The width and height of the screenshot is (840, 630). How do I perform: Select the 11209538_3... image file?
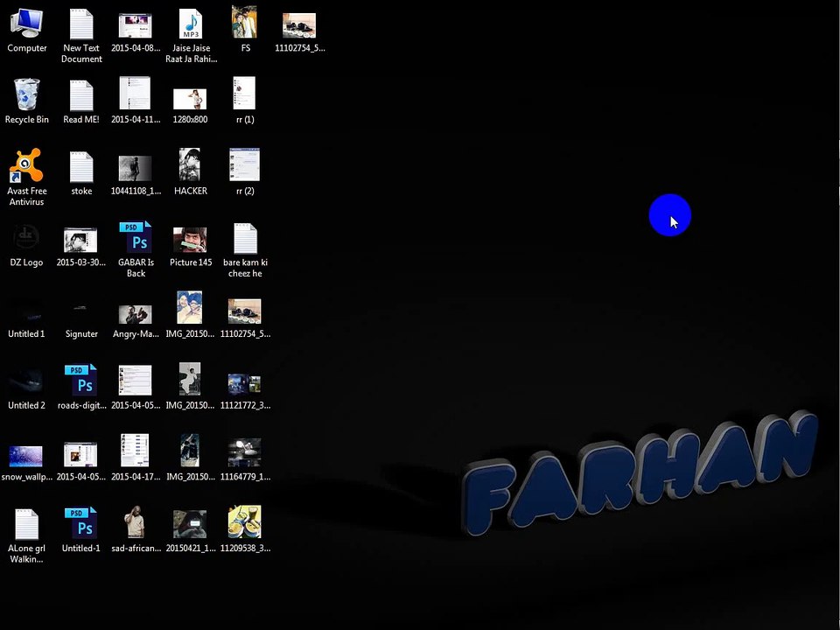[245, 529]
